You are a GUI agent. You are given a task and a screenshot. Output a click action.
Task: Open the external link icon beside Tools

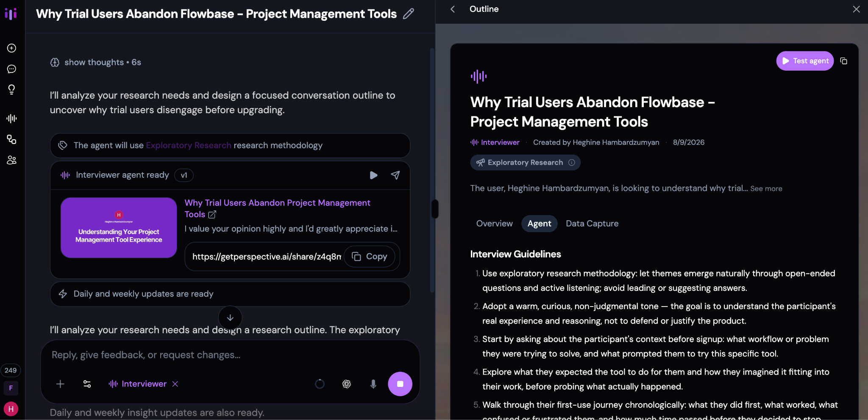click(x=212, y=215)
